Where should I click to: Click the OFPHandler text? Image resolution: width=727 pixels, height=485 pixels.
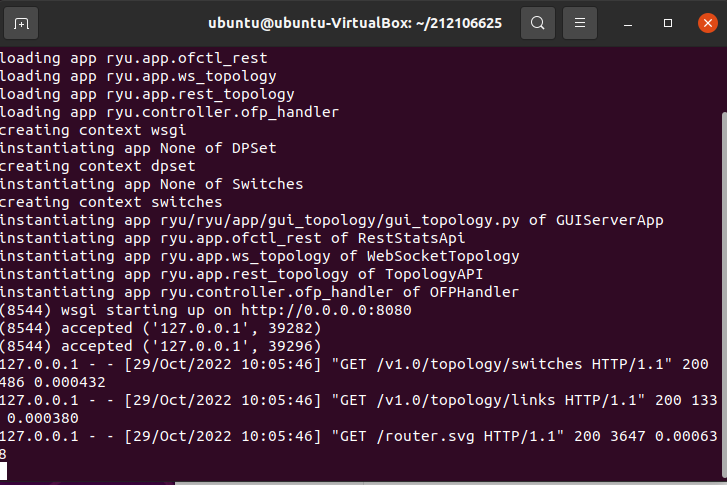pyautogui.click(x=470, y=292)
